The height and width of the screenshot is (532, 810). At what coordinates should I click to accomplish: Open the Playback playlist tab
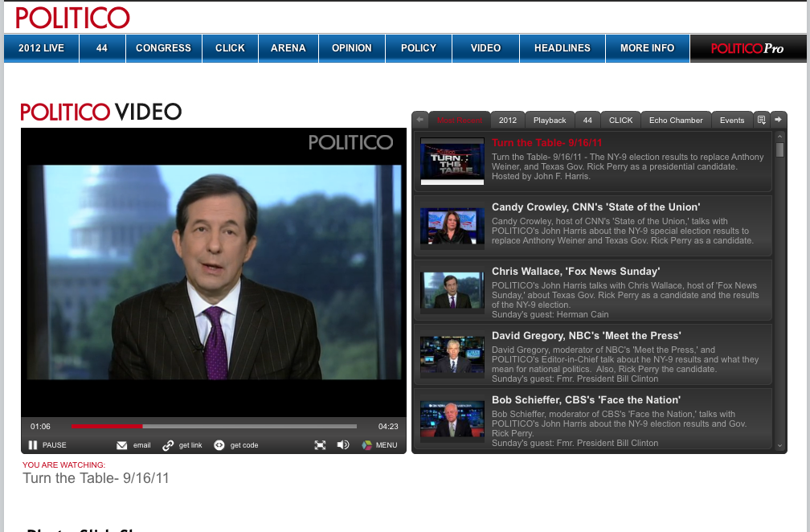[x=550, y=121]
